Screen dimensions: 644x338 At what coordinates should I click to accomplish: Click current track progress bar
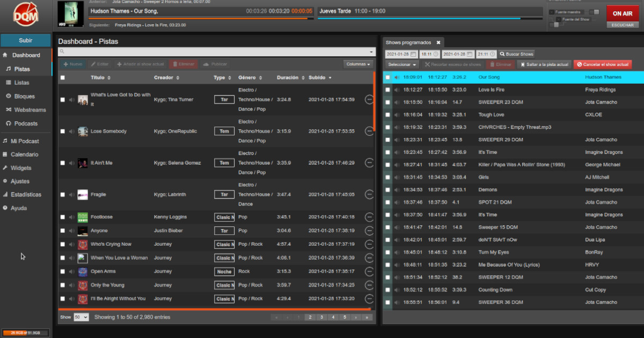[x=201, y=19]
